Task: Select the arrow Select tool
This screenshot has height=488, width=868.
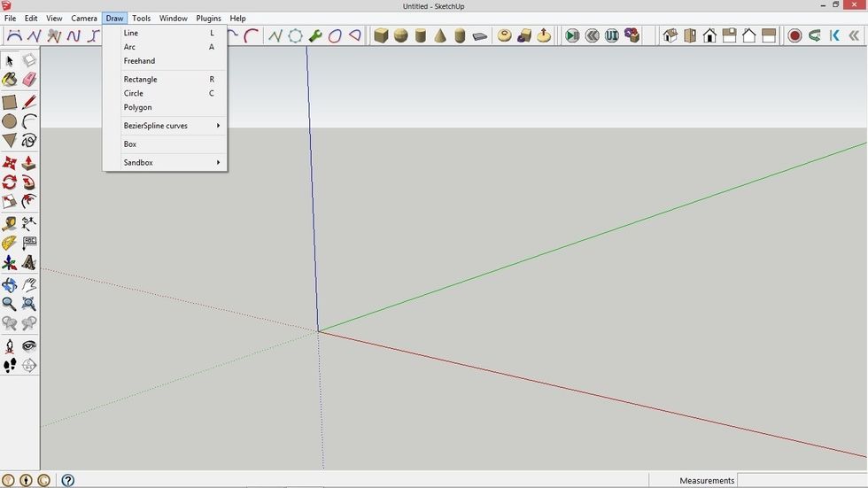Action: pos(10,60)
